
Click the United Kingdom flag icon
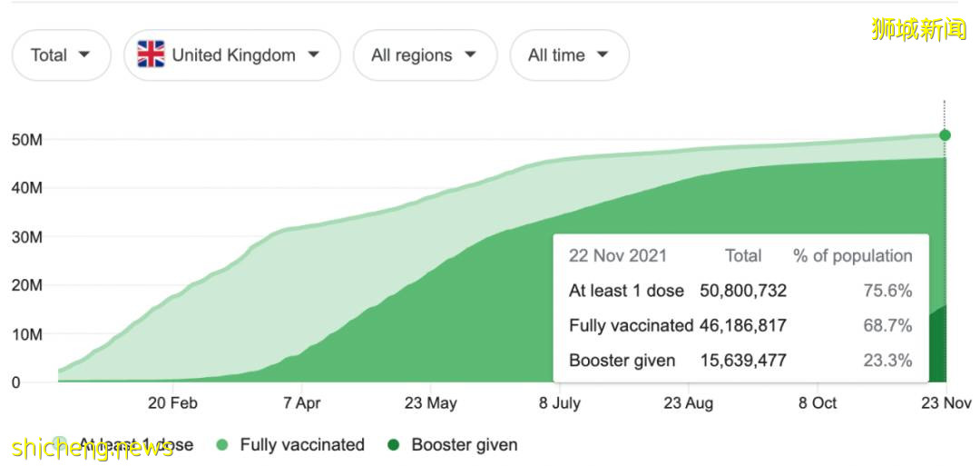click(151, 55)
